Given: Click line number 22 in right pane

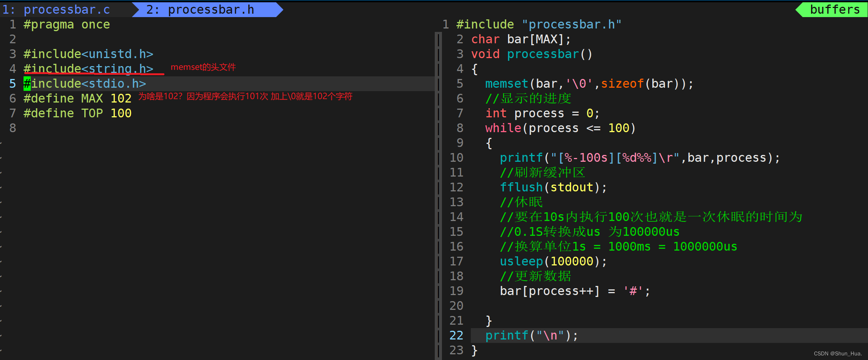Looking at the screenshot, I should pyautogui.click(x=456, y=336).
